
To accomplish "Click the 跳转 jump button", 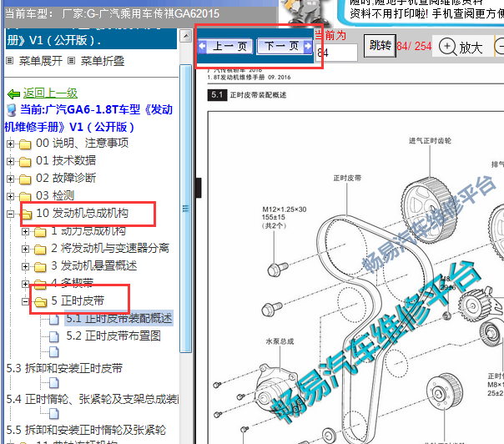I will [380, 46].
